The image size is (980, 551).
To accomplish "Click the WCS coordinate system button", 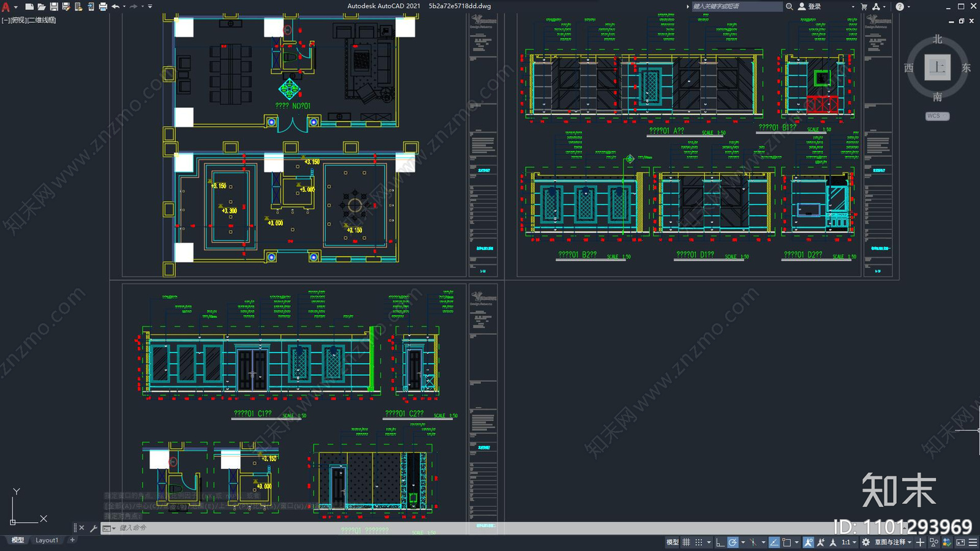I will [937, 116].
